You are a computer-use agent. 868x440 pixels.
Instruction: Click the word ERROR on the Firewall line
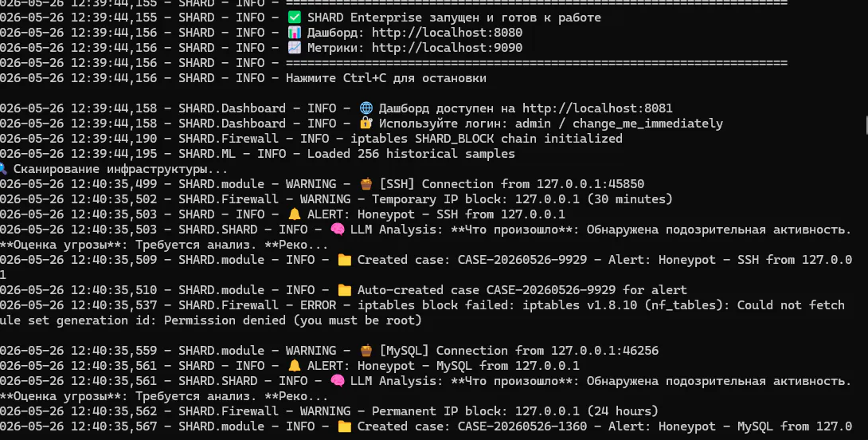pos(319,304)
